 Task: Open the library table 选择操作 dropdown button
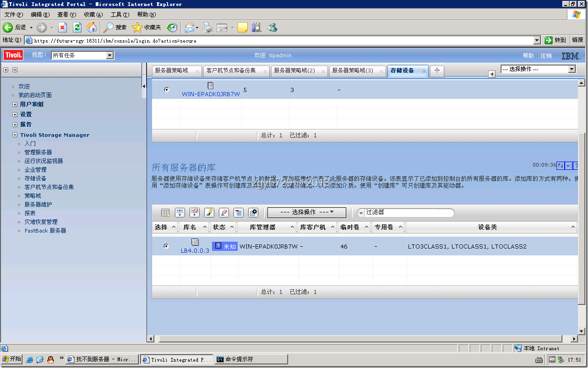click(x=307, y=212)
